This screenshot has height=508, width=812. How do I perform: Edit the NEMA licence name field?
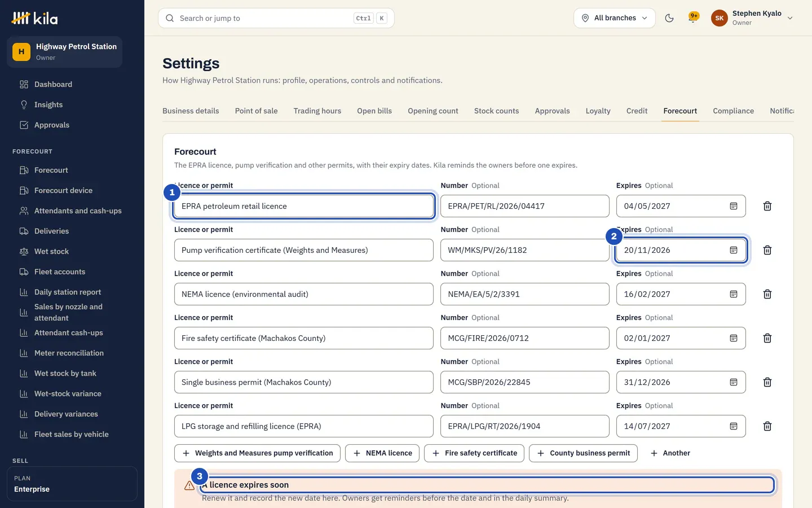(304, 294)
